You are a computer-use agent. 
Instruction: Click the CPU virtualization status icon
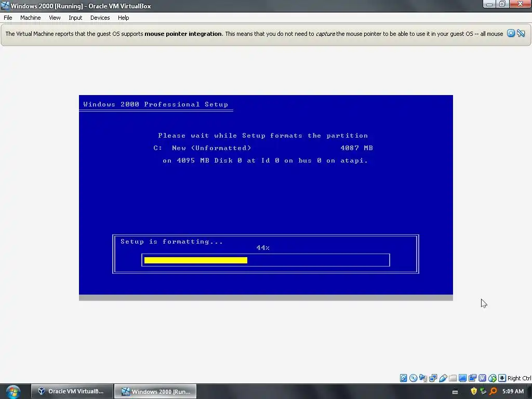click(x=482, y=378)
